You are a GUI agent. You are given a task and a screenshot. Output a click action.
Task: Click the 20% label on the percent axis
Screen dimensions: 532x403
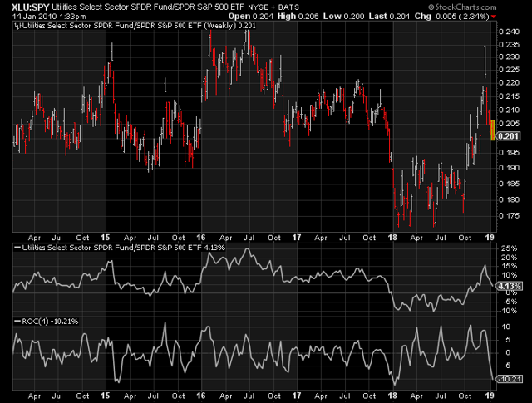[510, 258]
